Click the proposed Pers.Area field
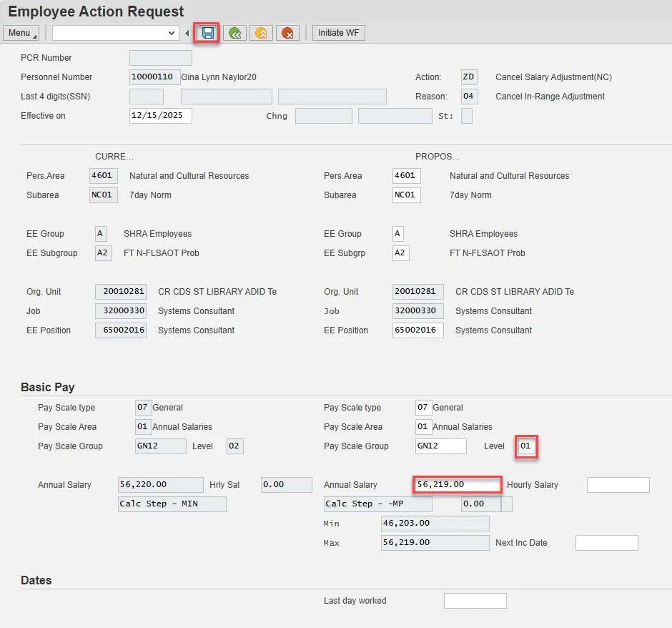This screenshot has width=672, height=628. (x=406, y=176)
